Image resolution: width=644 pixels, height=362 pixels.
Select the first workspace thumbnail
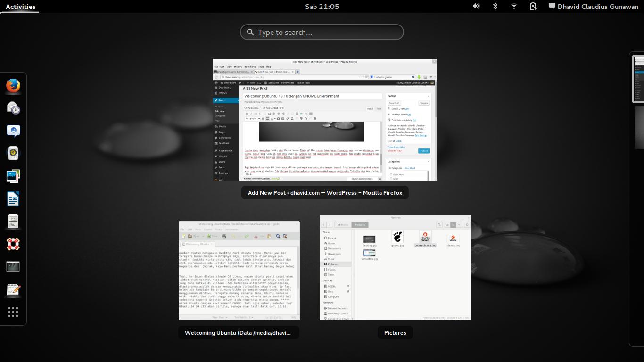tap(639, 79)
